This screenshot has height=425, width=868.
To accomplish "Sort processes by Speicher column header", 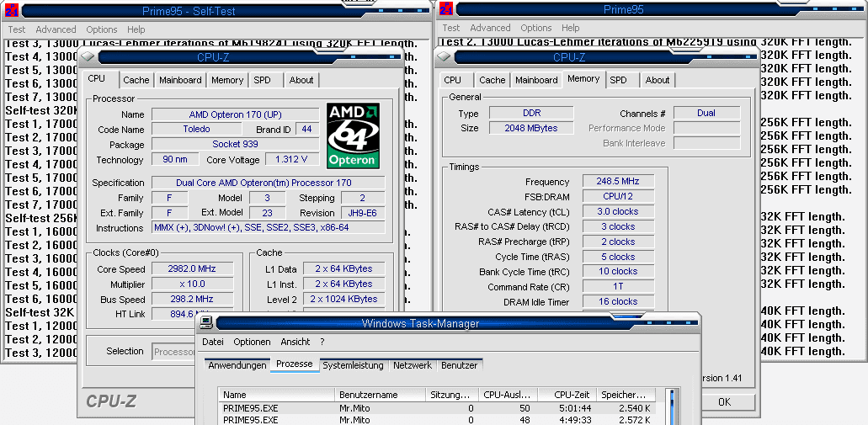I will (626, 395).
